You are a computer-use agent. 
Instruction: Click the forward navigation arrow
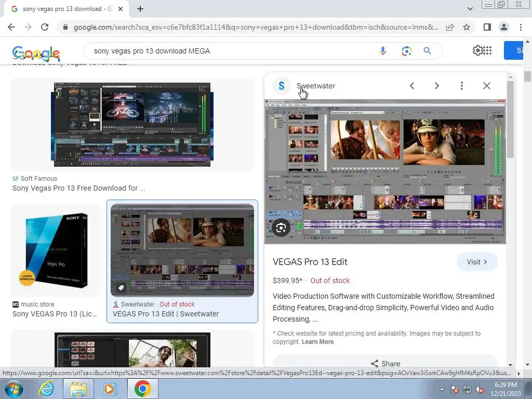[28, 27]
